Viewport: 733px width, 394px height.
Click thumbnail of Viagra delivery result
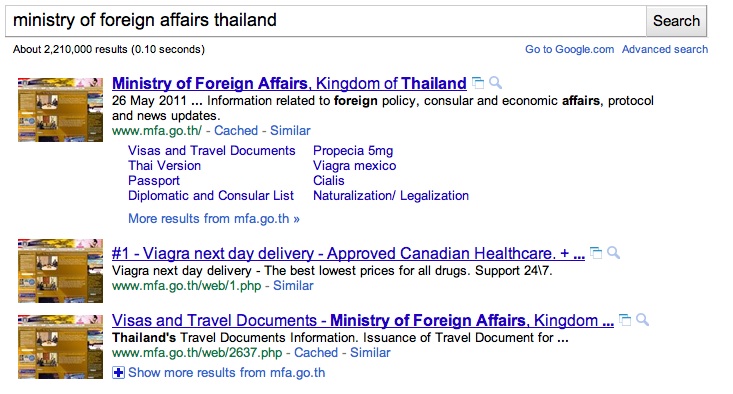(x=60, y=271)
